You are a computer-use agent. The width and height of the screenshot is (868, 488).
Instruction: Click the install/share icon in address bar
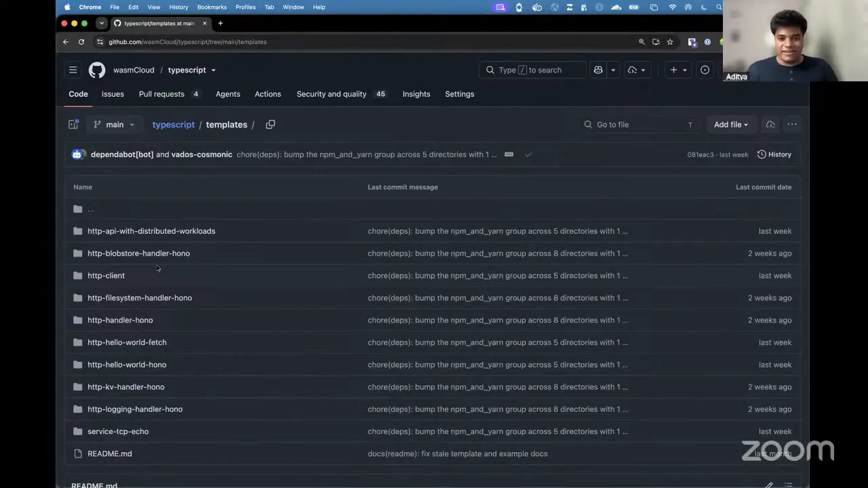[x=656, y=42]
